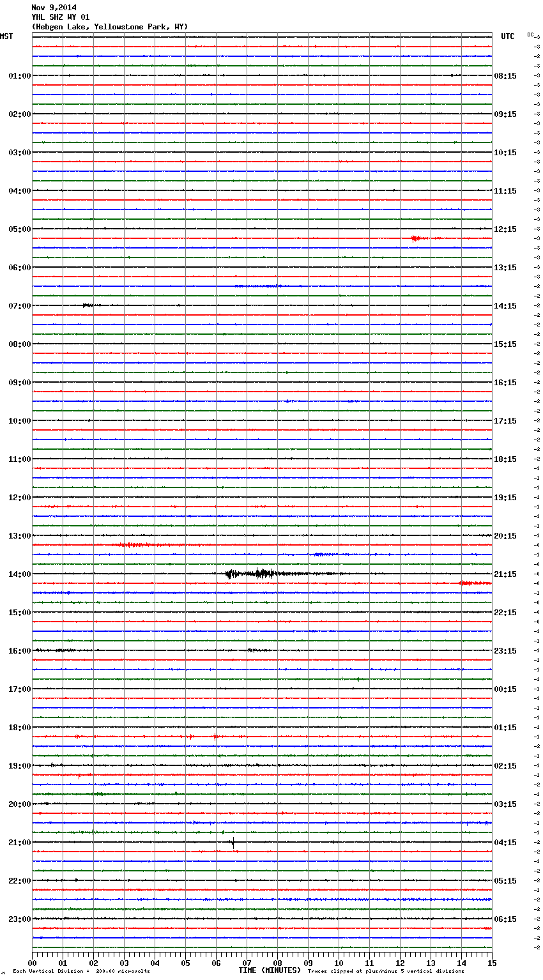This screenshot has height=980, width=543.
Task: Click the date header 'Nov 9,2014'
Action: 54,8
